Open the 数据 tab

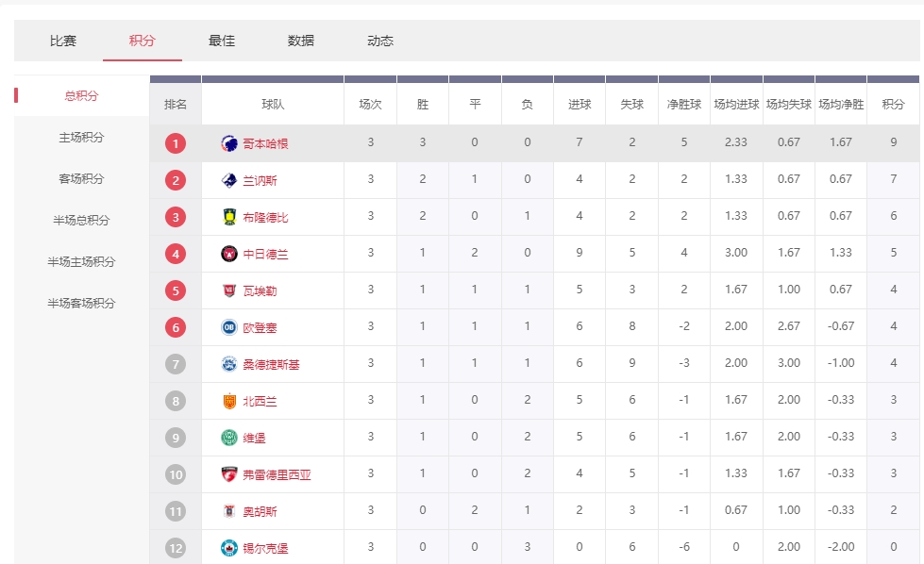(x=301, y=41)
